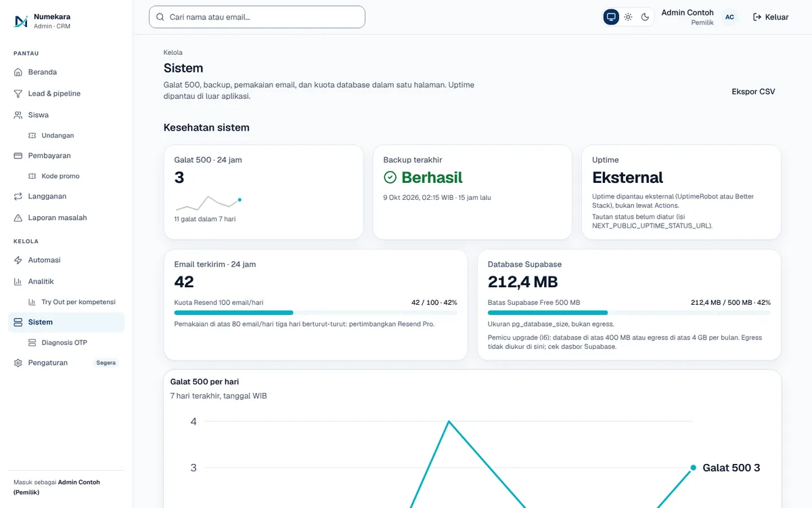Click the Numekara logo icon
The height and width of the screenshot is (508, 812).
point(21,21)
